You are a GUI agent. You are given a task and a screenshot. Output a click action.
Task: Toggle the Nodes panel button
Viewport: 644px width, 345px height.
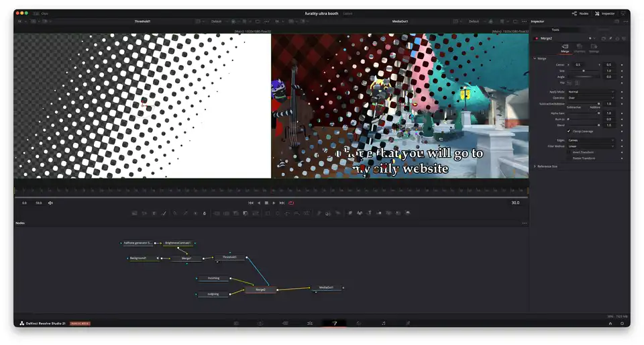pyautogui.click(x=580, y=13)
